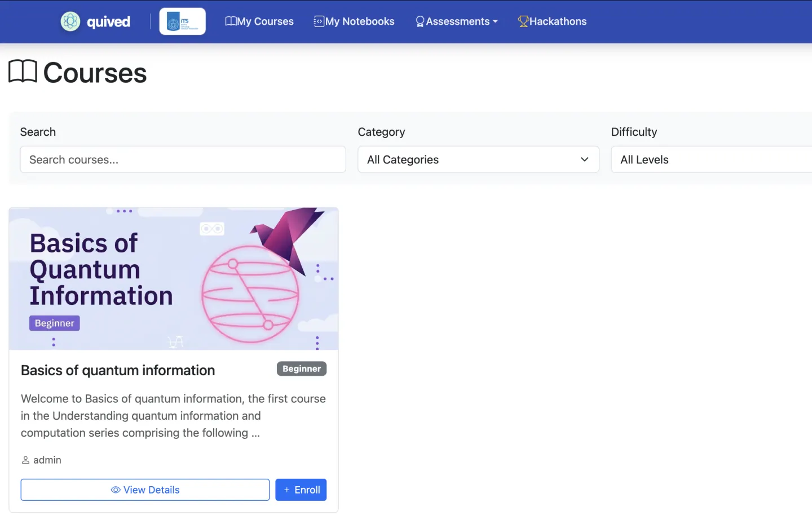Click the Difficulty label
This screenshot has width=812, height=520.
coord(634,132)
